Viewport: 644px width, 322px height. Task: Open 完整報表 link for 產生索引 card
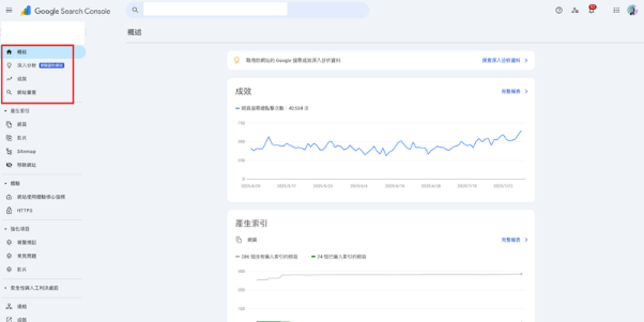pos(514,240)
